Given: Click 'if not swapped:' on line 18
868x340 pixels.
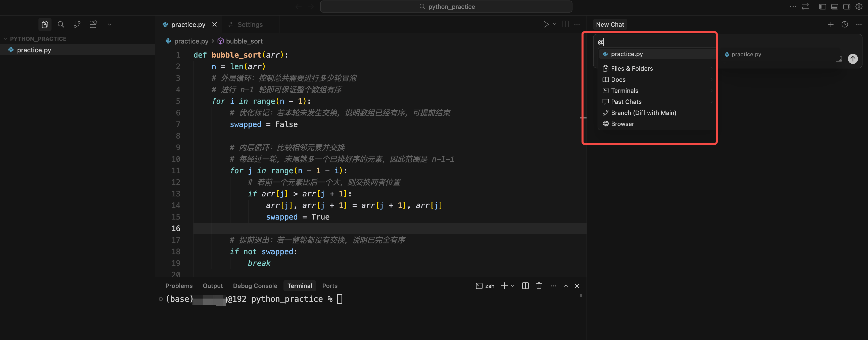Looking at the screenshot, I should [263, 252].
